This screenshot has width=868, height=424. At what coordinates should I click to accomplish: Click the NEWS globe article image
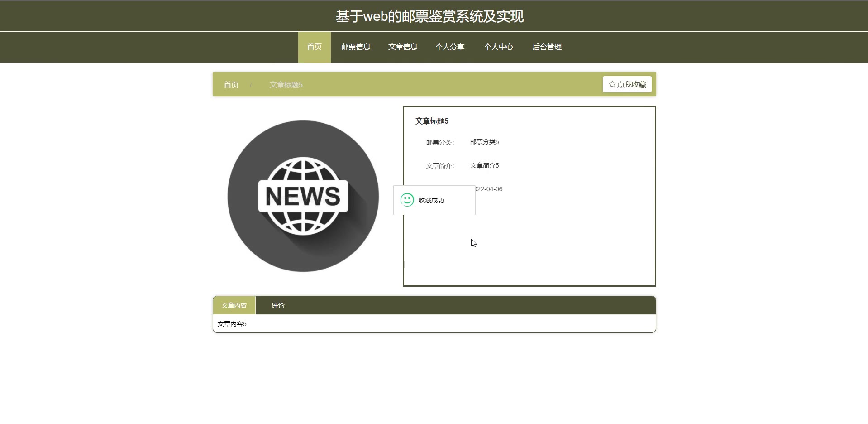point(303,196)
